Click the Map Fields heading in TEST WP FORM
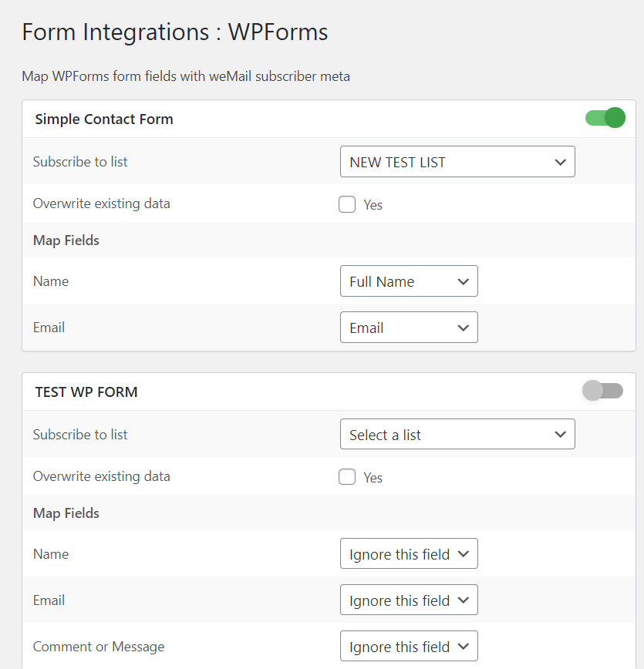Image resolution: width=644 pixels, height=669 pixels. pos(66,513)
